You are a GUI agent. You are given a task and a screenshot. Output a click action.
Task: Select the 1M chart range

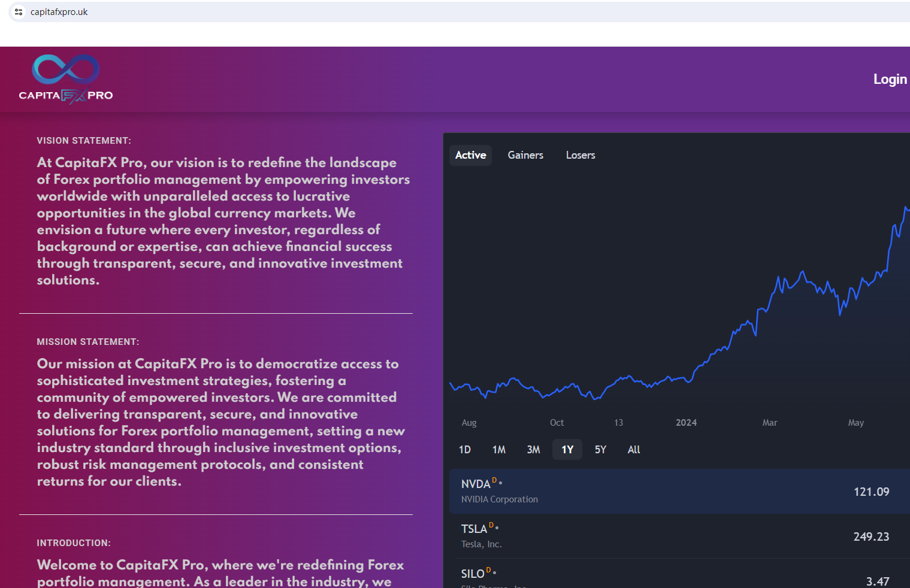click(x=499, y=450)
